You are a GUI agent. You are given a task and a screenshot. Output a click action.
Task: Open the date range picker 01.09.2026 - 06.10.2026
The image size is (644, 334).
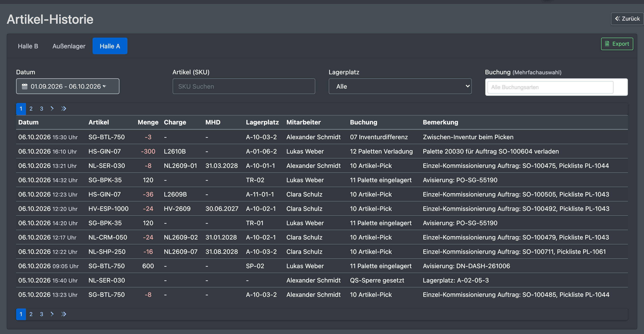68,86
